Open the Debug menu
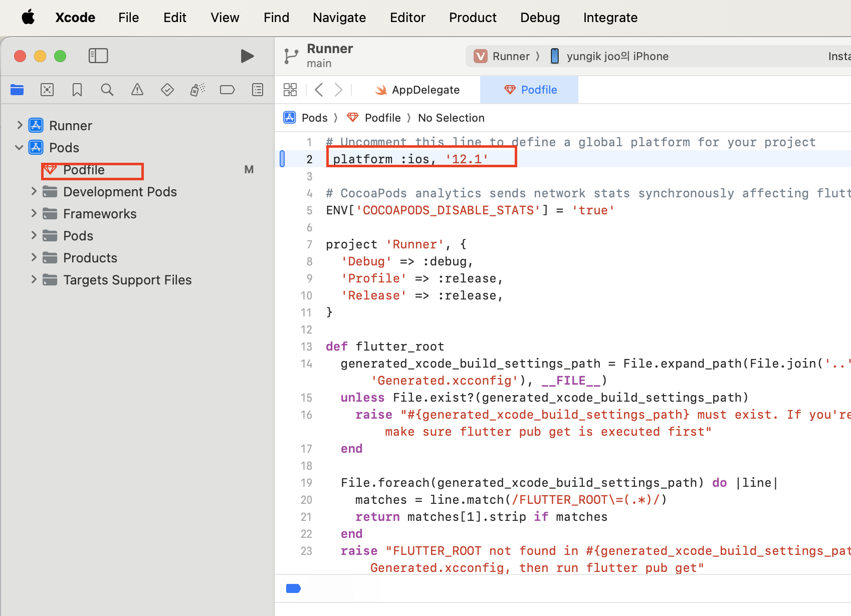 pos(540,18)
